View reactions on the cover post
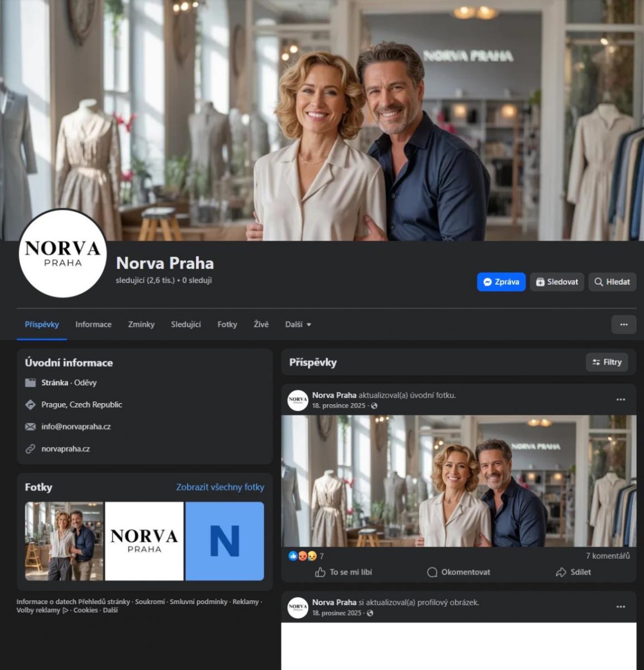This screenshot has width=644, height=670. click(x=306, y=556)
